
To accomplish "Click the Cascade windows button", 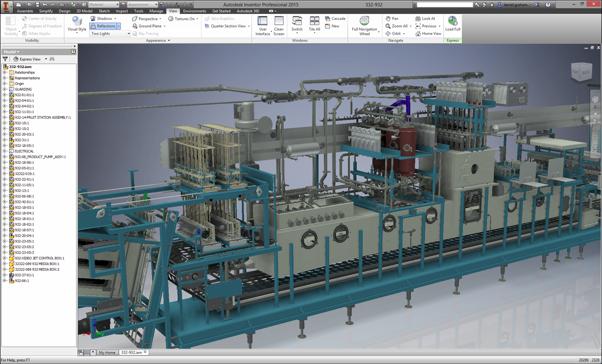I will (x=335, y=18).
